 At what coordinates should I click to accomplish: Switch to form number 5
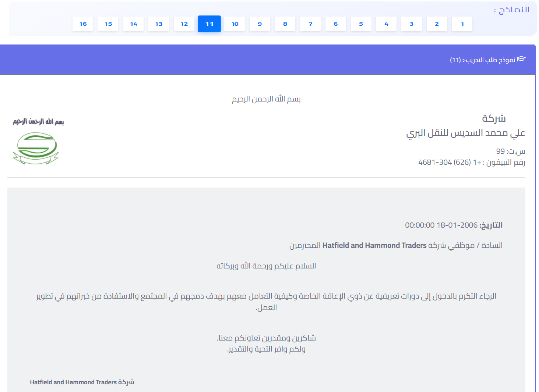(361, 24)
